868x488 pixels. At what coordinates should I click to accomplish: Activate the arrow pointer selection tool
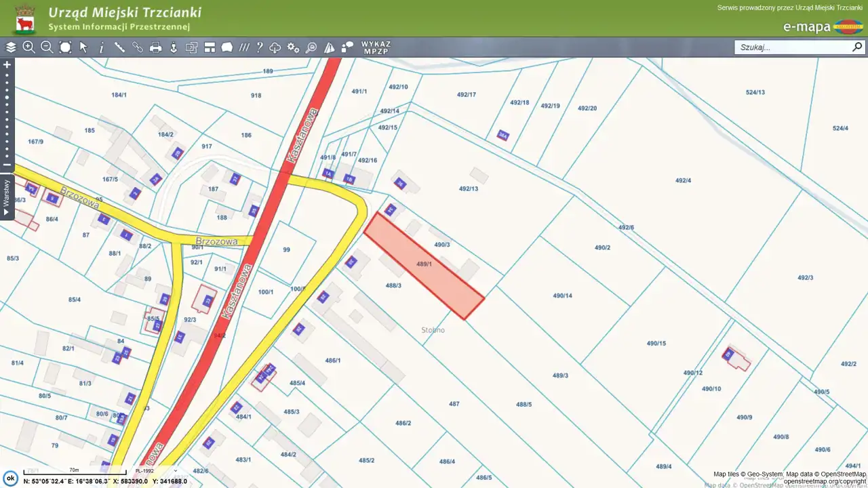[83, 47]
